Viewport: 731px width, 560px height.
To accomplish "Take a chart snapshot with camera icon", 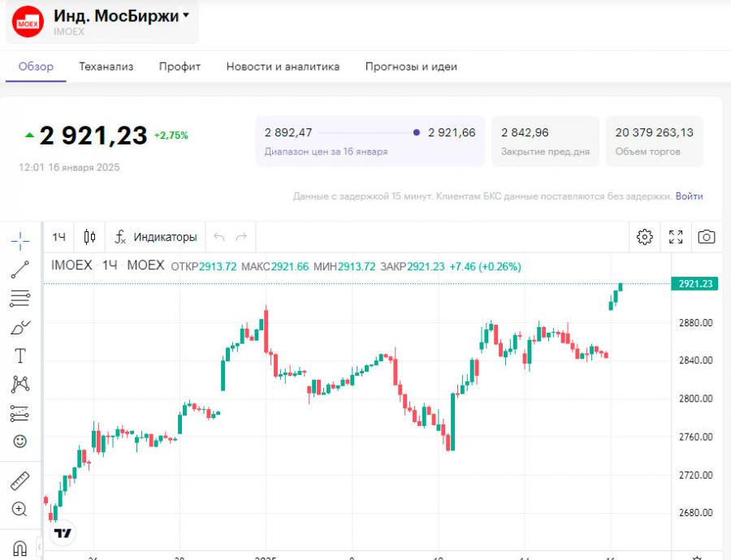I will 707,237.
